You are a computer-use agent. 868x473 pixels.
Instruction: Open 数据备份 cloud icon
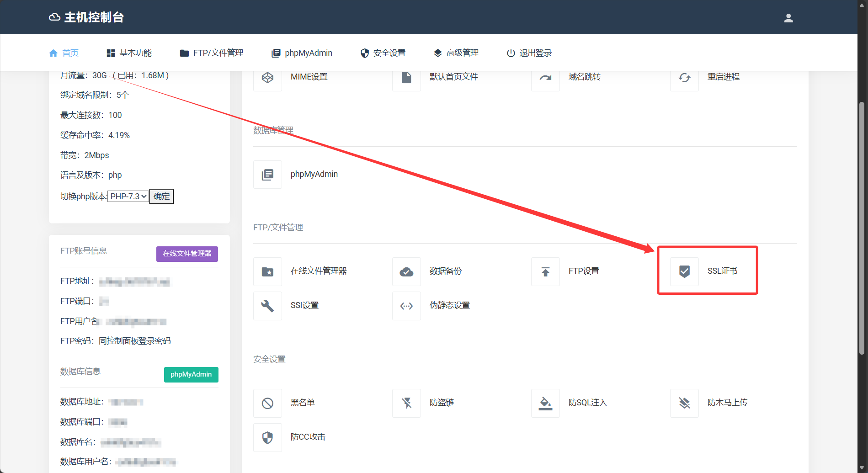pyautogui.click(x=406, y=271)
